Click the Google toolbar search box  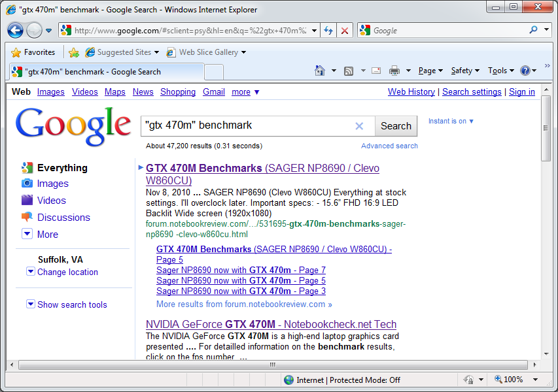coord(449,31)
